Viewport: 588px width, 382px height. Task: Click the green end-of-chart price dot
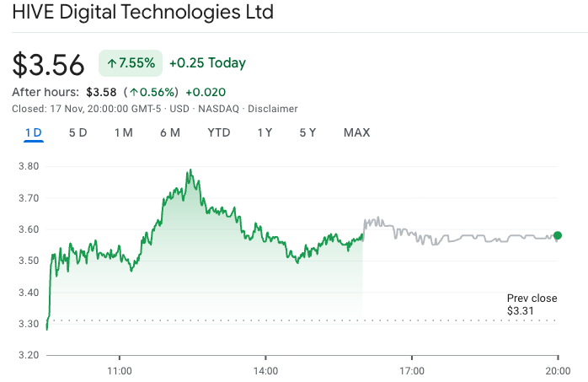[x=558, y=235]
